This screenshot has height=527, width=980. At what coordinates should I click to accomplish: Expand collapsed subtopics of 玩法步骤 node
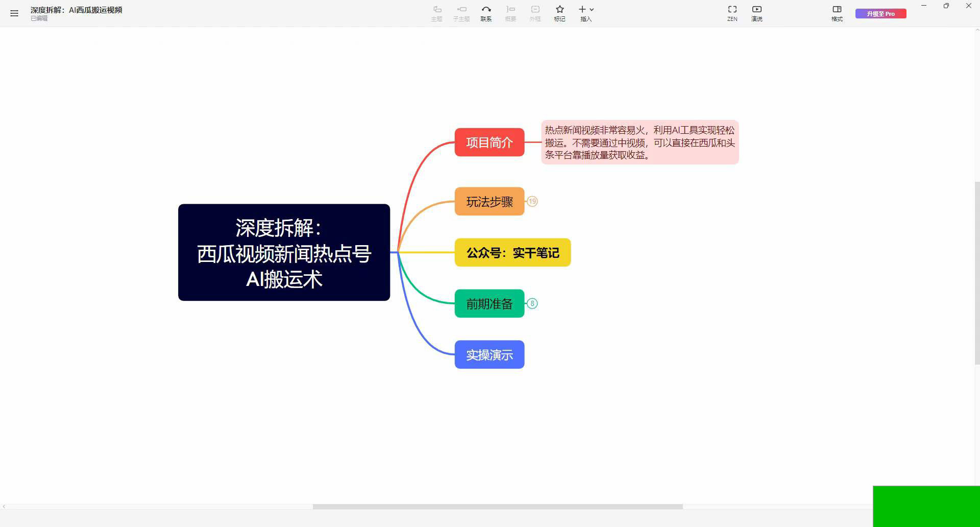[533, 201]
